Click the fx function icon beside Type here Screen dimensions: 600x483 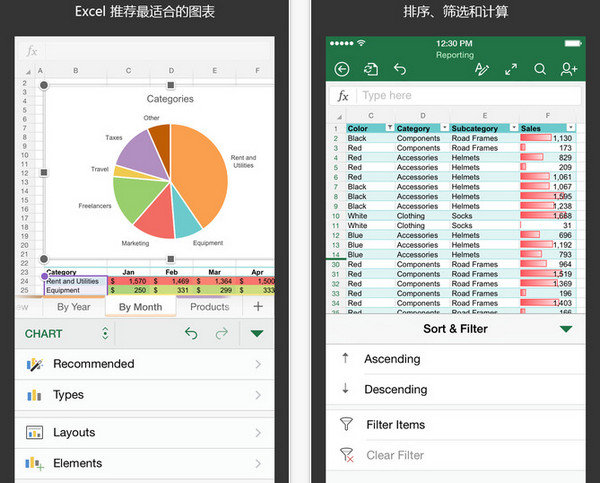point(343,96)
